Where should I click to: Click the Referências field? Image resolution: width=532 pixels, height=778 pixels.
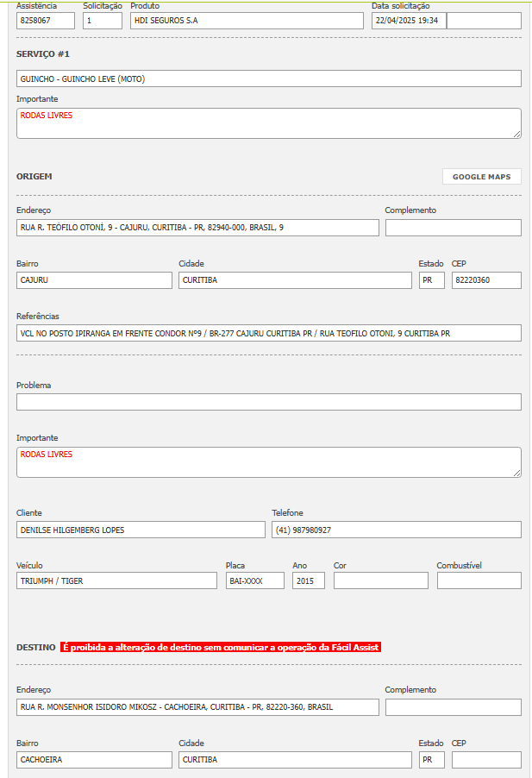[268, 333]
